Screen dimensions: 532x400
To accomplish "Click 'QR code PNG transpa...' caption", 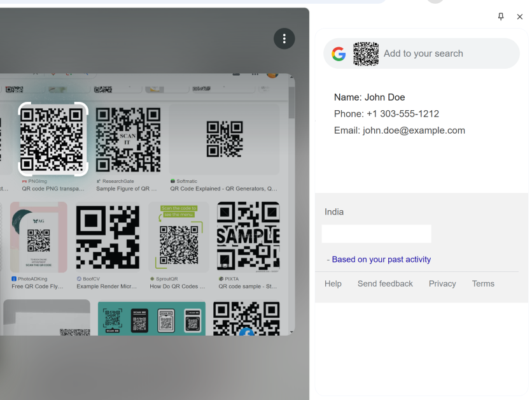I will click(53, 189).
